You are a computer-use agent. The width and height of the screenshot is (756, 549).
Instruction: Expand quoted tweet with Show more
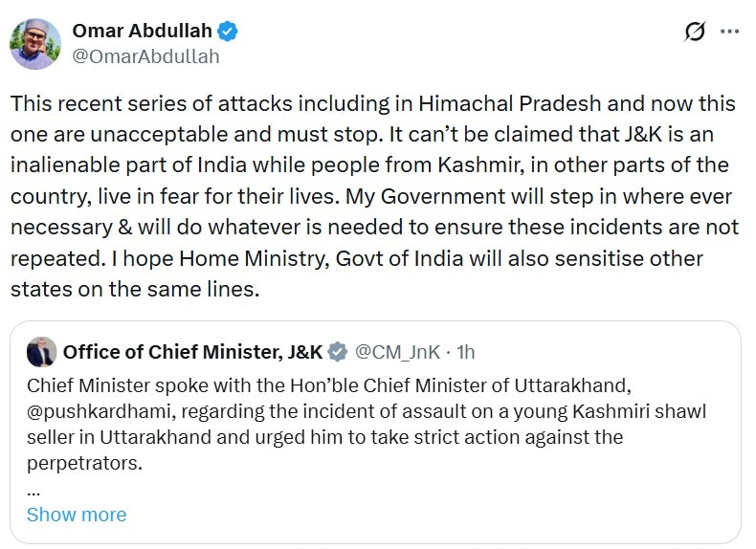[x=77, y=515]
